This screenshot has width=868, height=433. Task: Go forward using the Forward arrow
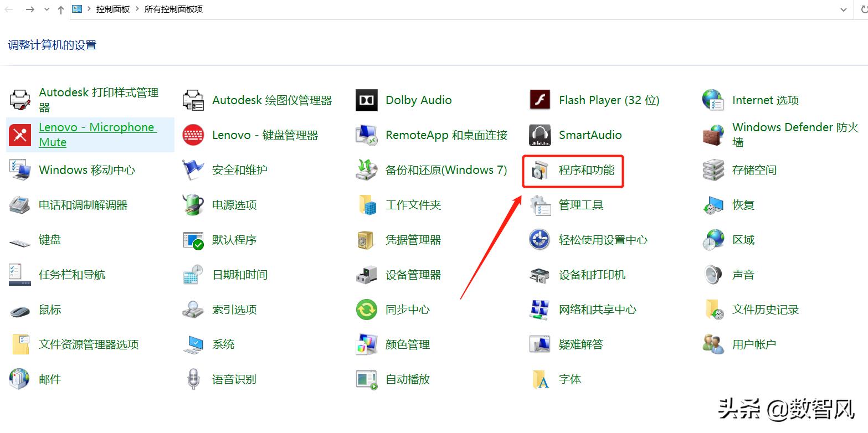tap(30, 9)
